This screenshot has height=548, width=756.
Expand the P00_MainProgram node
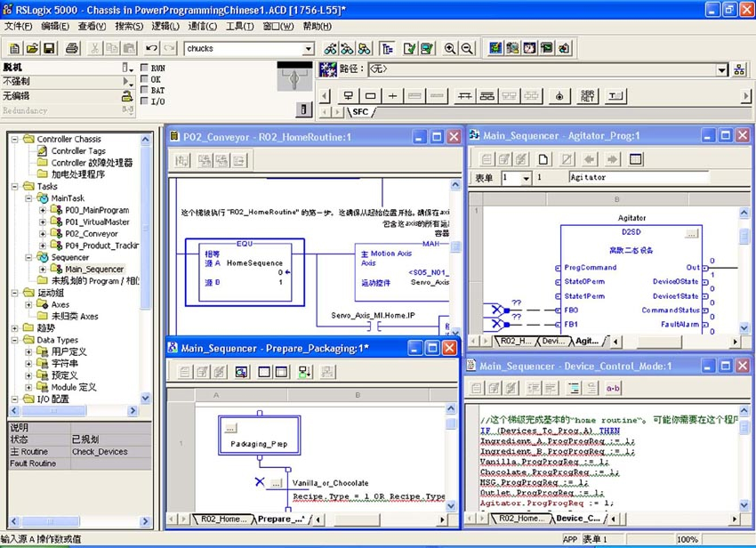(43, 210)
